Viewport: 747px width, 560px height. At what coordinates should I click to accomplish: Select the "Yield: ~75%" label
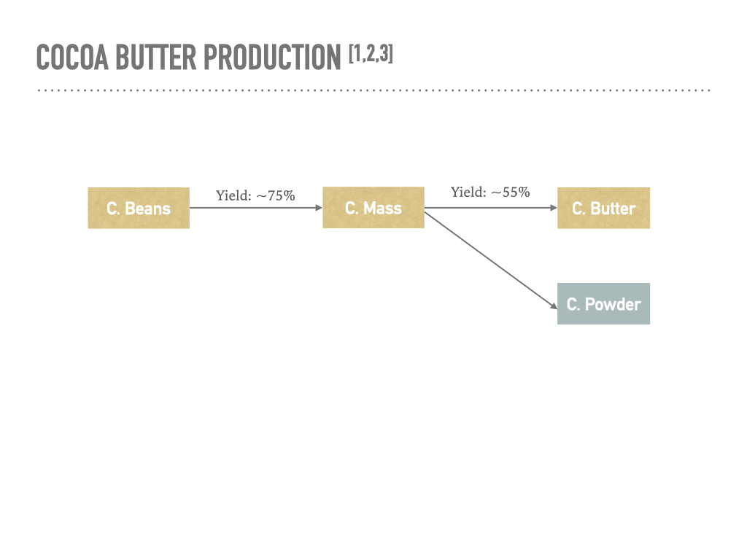[x=255, y=195]
